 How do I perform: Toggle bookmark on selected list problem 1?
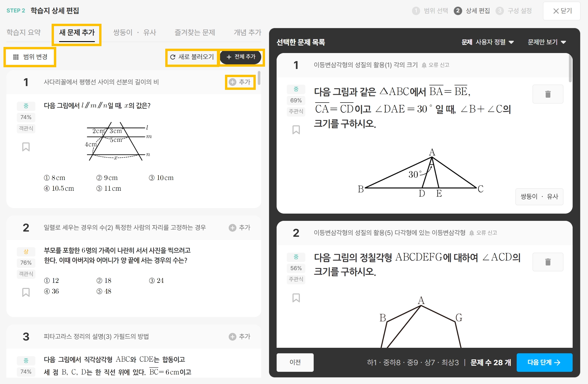click(x=296, y=130)
